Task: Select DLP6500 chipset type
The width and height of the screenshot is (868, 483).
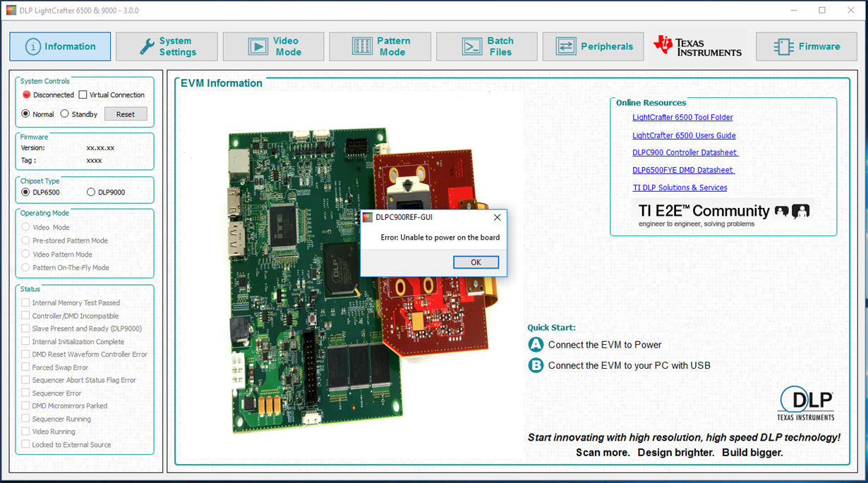Action: point(26,192)
